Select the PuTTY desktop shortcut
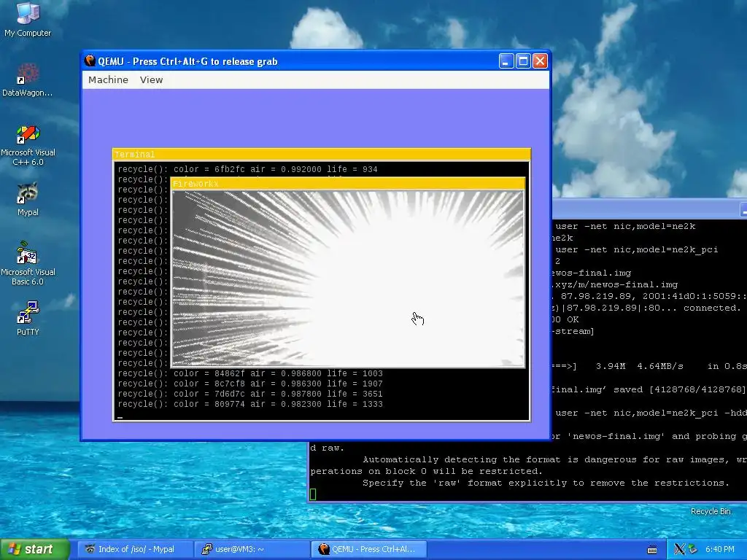Viewport: 747px width, 560px height. [x=28, y=318]
